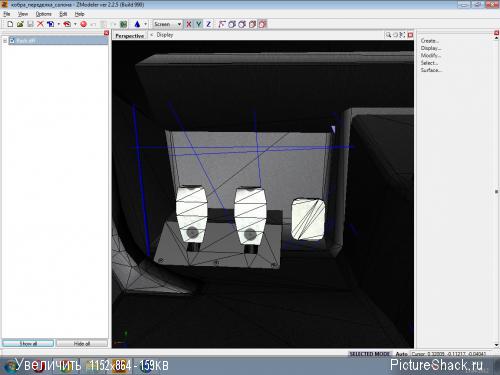Click the Save floppy disk icon

tap(30, 24)
